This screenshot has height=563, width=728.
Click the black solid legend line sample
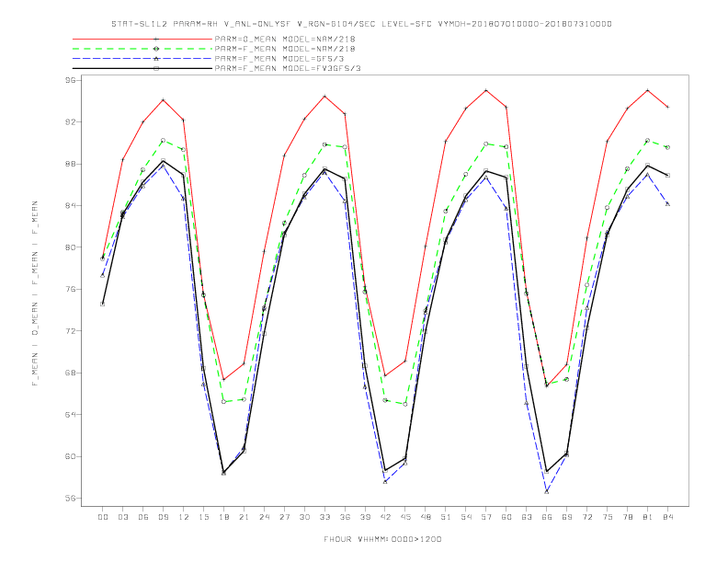coord(142,68)
